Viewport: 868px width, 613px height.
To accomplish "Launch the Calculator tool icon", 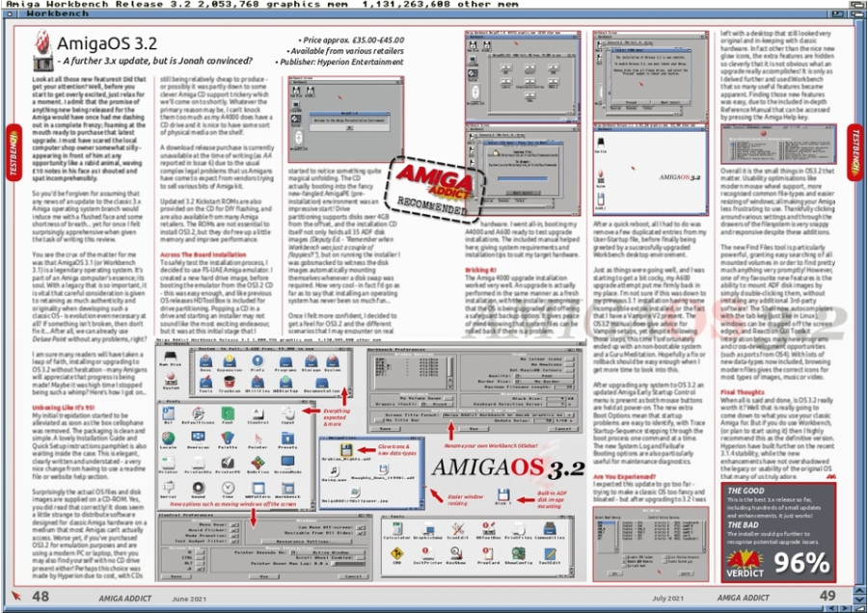I will point(397,529).
